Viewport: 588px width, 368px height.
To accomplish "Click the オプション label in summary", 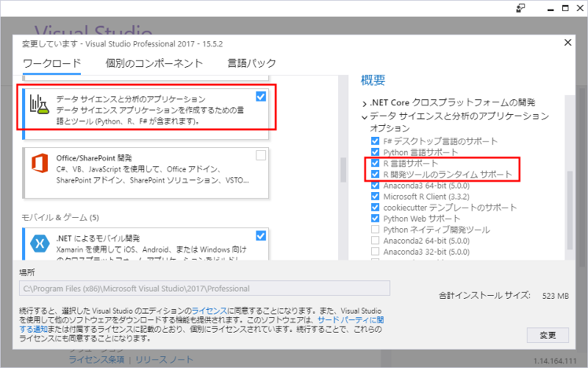I will [390, 128].
